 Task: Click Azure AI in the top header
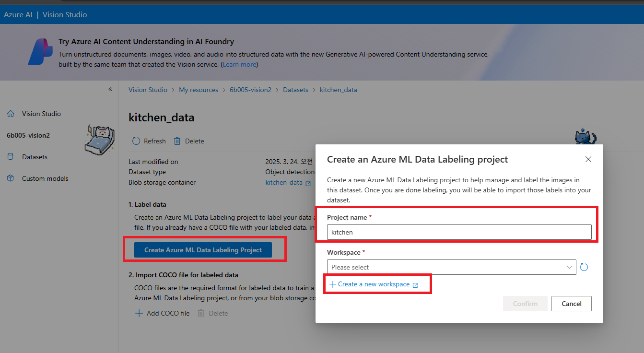click(18, 14)
